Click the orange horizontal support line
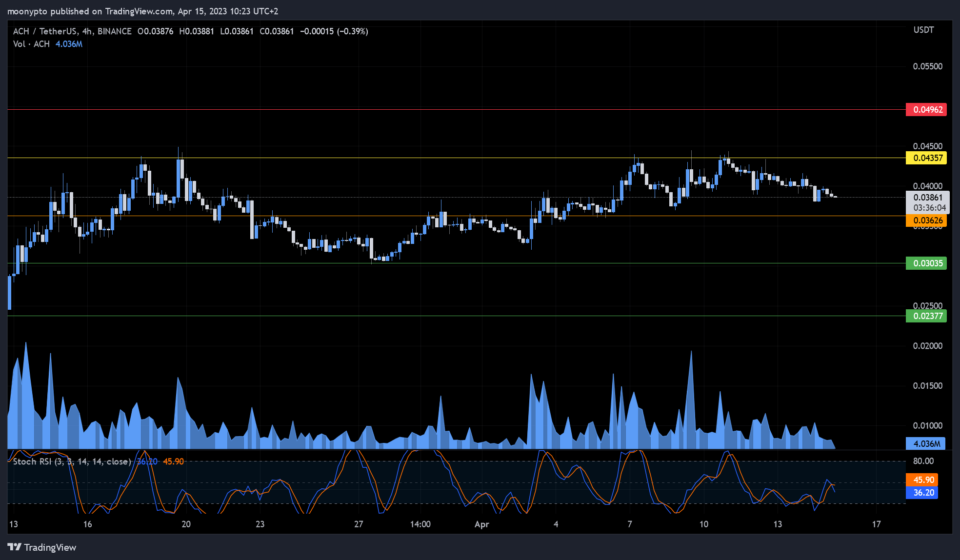This screenshot has width=960, height=560. (x=456, y=216)
